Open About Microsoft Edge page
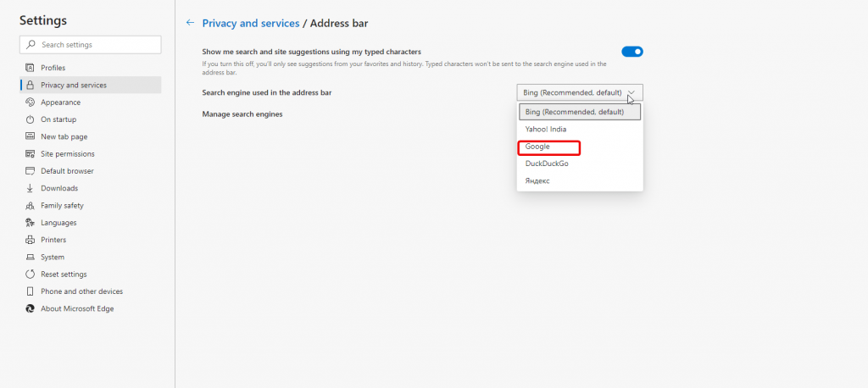This screenshot has height=388, width=868. (x=90, y=308)
